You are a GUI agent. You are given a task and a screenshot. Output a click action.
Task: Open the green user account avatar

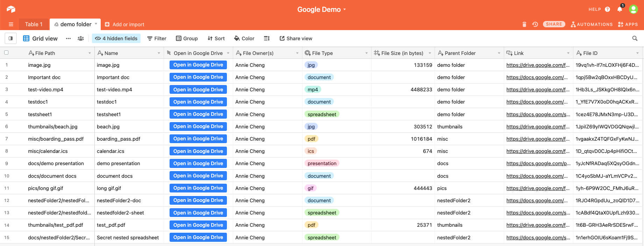(634, 9)
